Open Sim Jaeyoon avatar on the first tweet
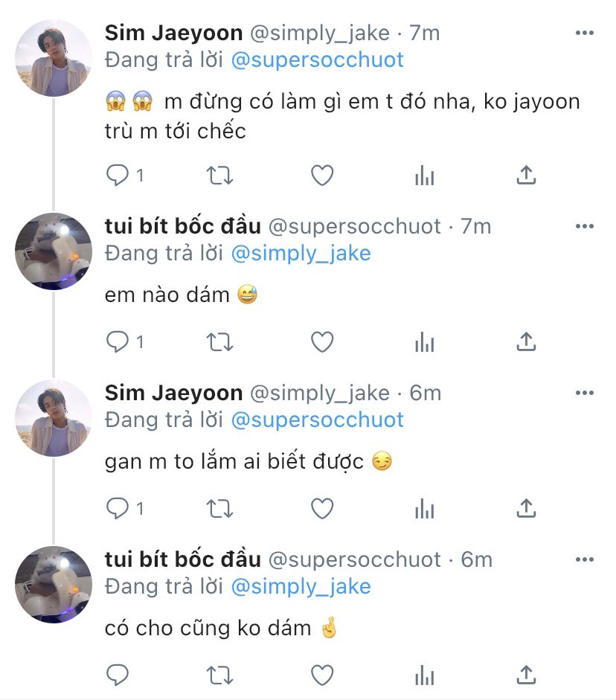The width and height of the screenshot is (616, 700). [x=54, y=59]
